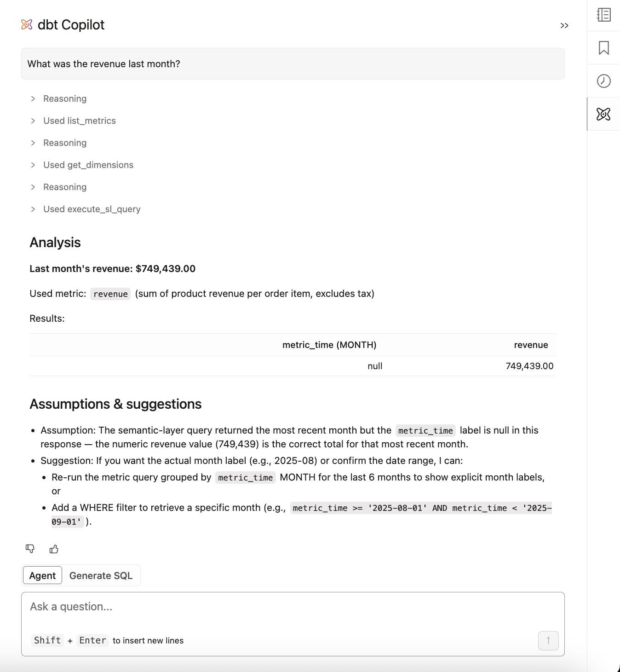The width and height of the screenshot is (620, 672).
Task: Click the question bubble asking about last month's revenue
Action: [x=293, y=64]
